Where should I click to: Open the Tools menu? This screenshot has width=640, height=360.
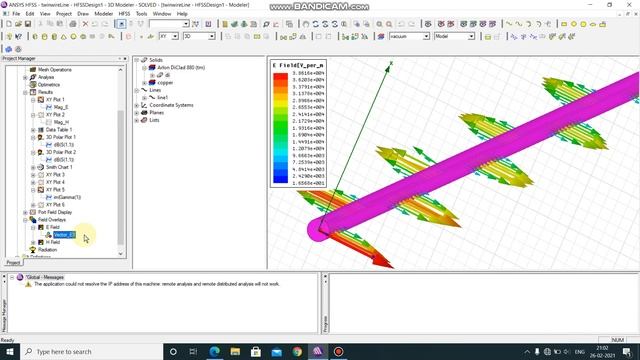141,13
